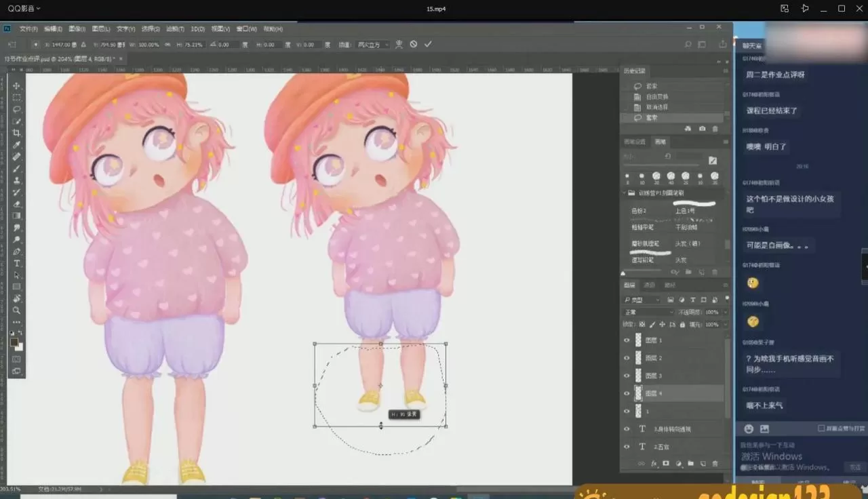
Task: Click the fx layer style icon
Action: (x=654, y=464)
